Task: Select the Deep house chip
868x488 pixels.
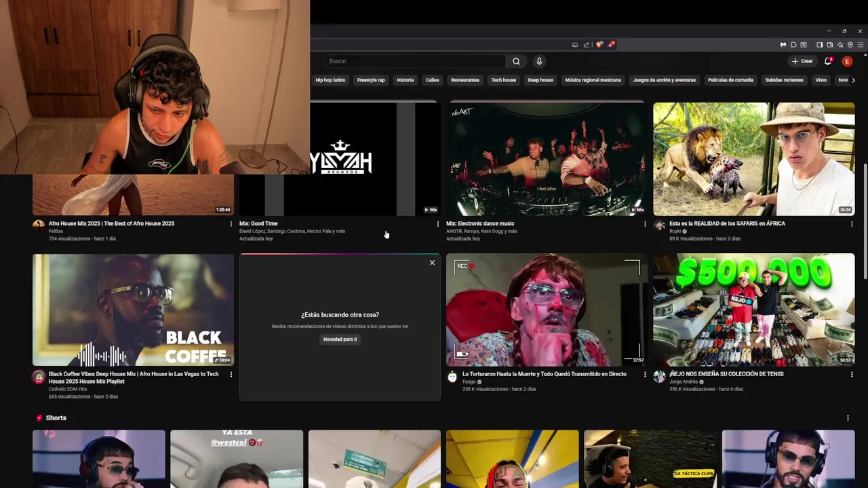Action: coord(540,80)
